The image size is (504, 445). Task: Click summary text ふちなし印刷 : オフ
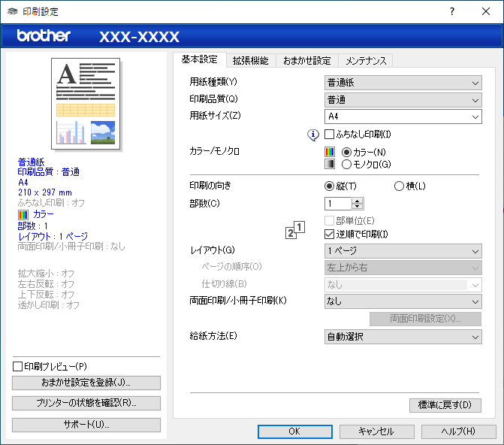pyautogui.click(x=51, y=203)
